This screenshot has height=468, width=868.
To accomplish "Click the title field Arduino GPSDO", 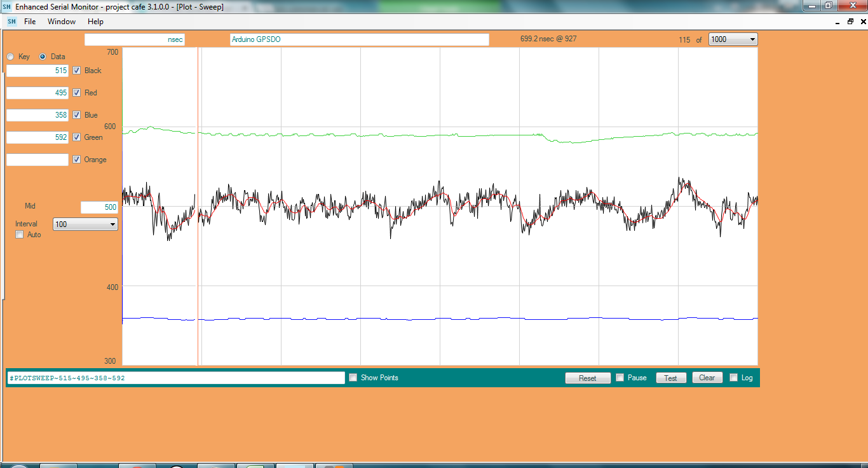I will click(x=360, y=39).
